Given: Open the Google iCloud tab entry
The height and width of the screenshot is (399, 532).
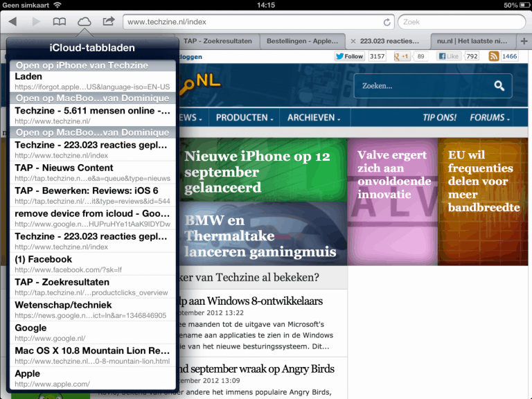Looking at the screenshot, I should 93,332.
